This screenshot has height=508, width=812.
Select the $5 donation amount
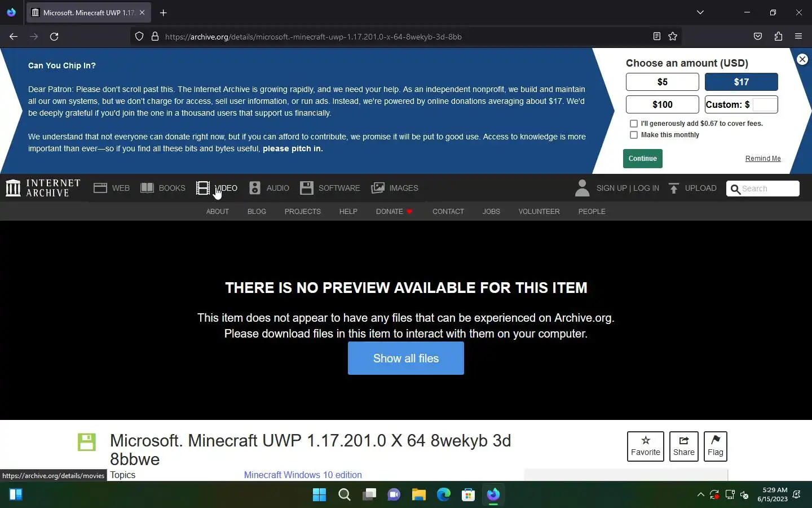click(x=663, y=82)
